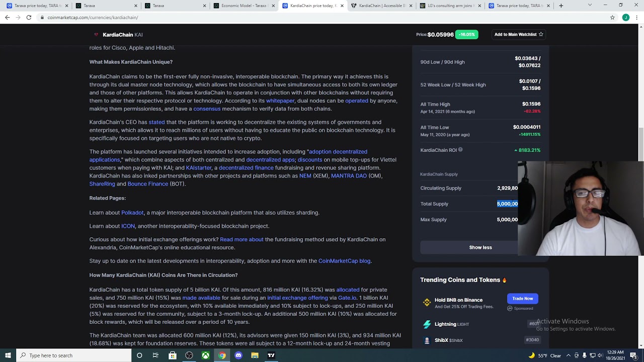Click Binance BNB coin icon
Viewport: 644px width, 362px height.
pyautogui.click(x=427, y=303)
